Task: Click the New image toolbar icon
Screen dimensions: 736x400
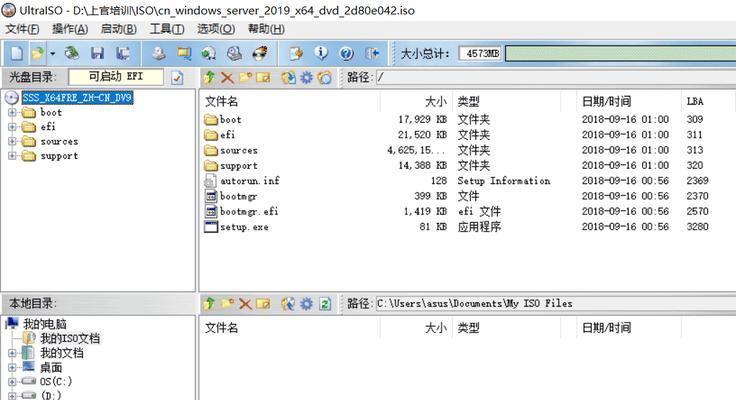Action: (x=16, y=53)
